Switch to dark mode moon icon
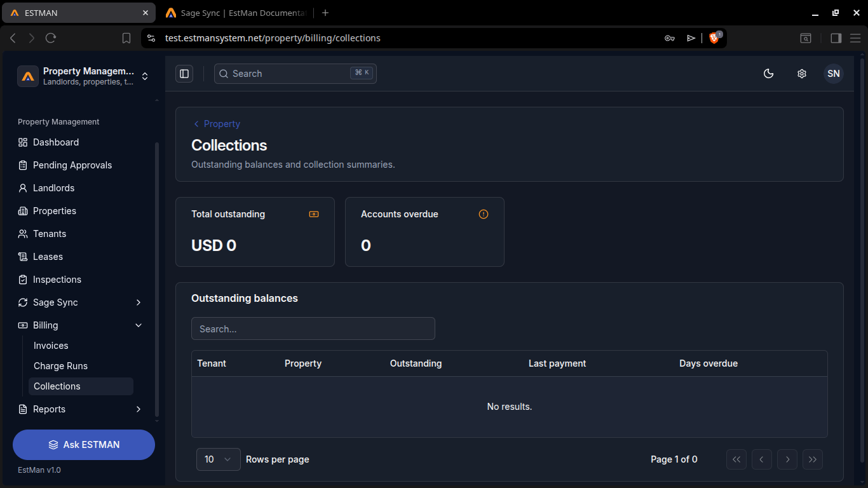This screenshot has height=488, width=868. (x=768, y=74)
